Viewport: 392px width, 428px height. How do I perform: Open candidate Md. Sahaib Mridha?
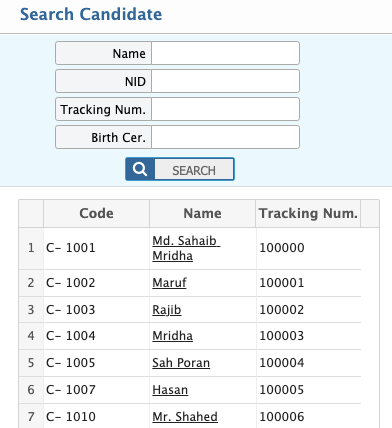(186, 248)
